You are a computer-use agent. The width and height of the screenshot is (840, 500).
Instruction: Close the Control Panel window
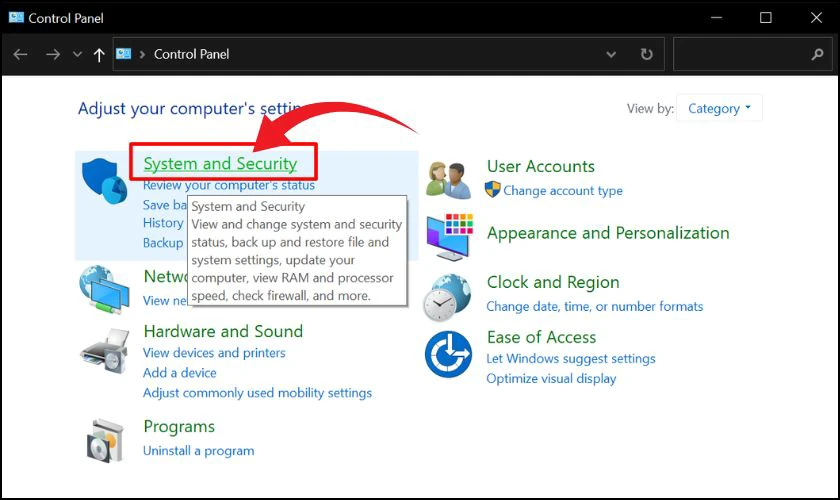pos(816,18)
